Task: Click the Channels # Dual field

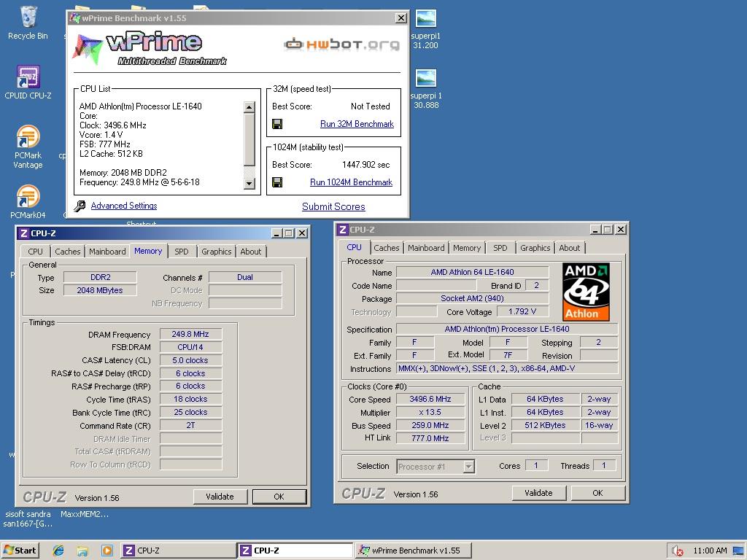Action: pyautogui.click(x=245, y=277)
